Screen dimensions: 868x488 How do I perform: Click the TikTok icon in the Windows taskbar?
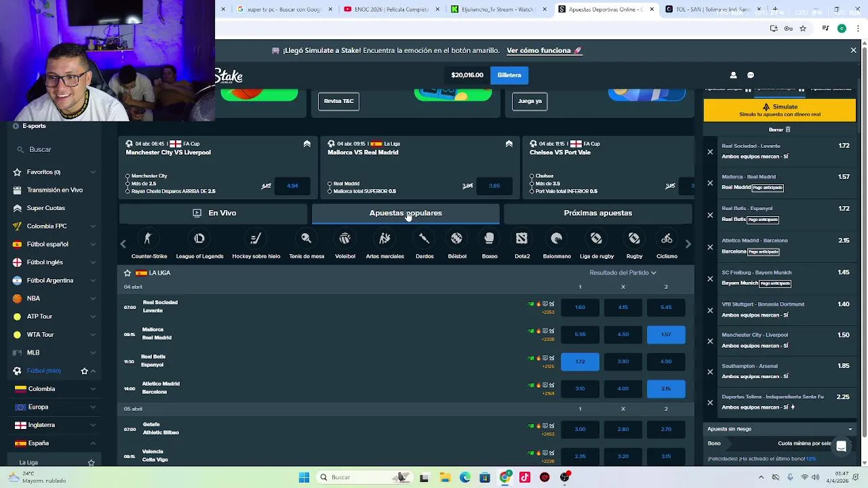click(x=525, y=477)
